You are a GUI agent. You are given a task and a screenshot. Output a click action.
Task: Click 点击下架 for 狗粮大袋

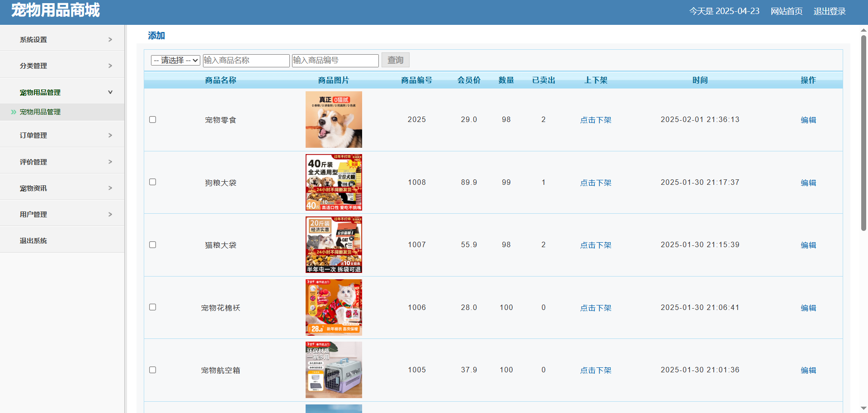(596, 183)
